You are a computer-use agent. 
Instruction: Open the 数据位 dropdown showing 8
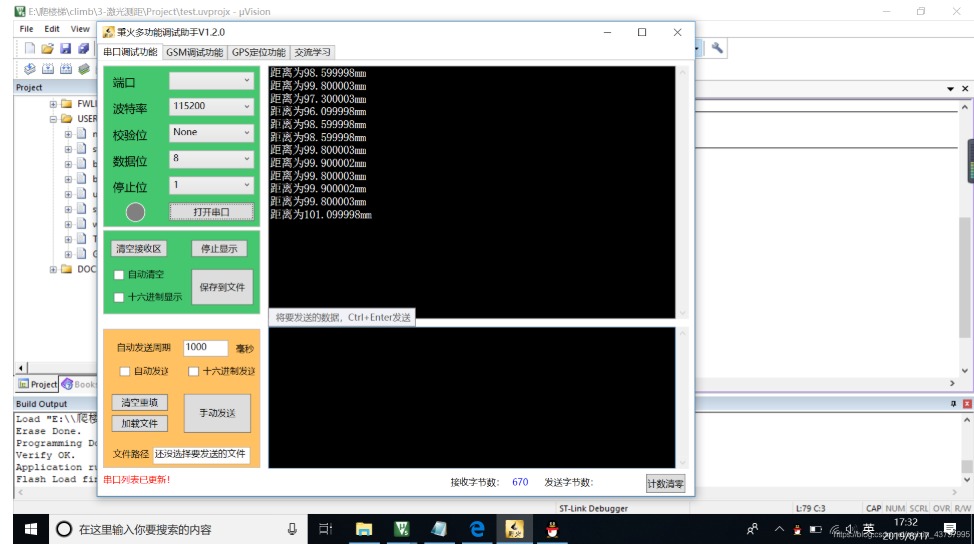click(211, 158)
